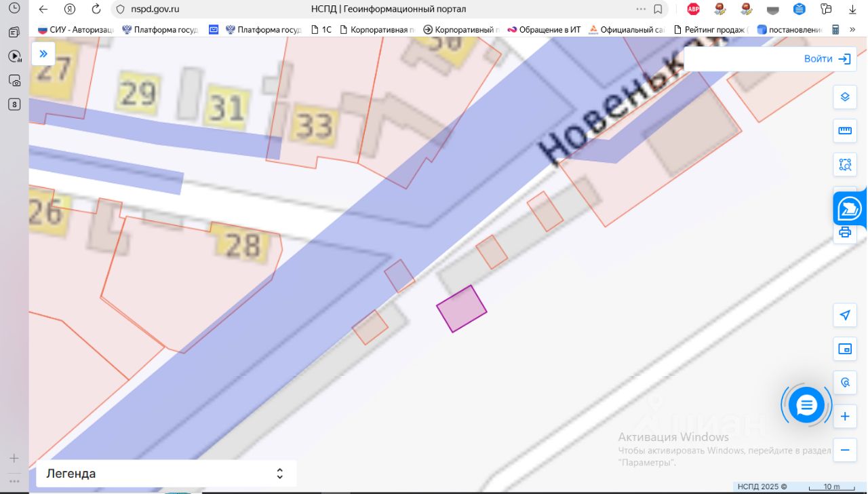Activate the search-by-area selection tool
This screenshot has width=868, height=494.
845,164
